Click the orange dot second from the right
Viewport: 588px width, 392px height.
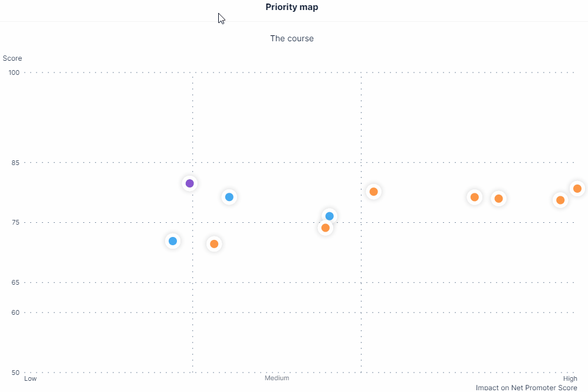click(560, 200)
